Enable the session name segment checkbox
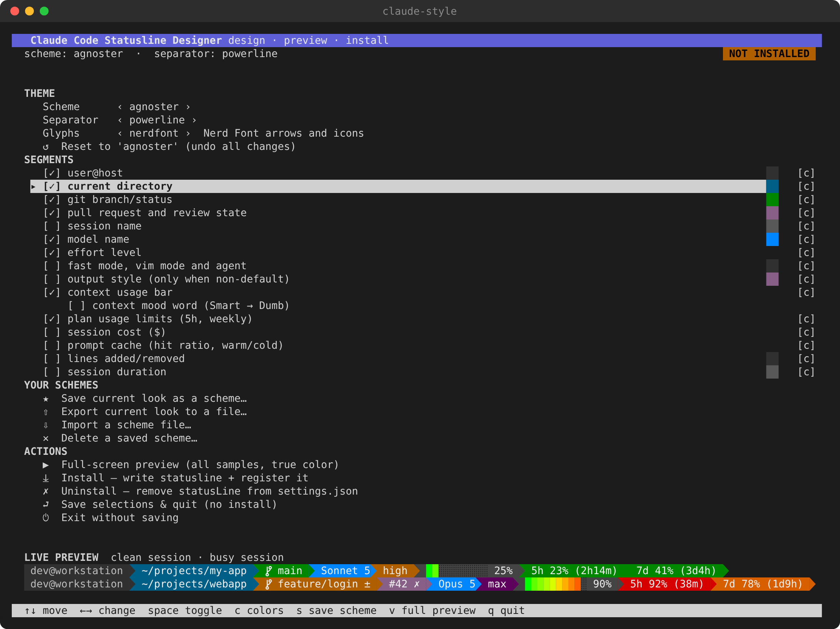The height and width of the screenshot is (629, 840). click(x=52, y=226)
